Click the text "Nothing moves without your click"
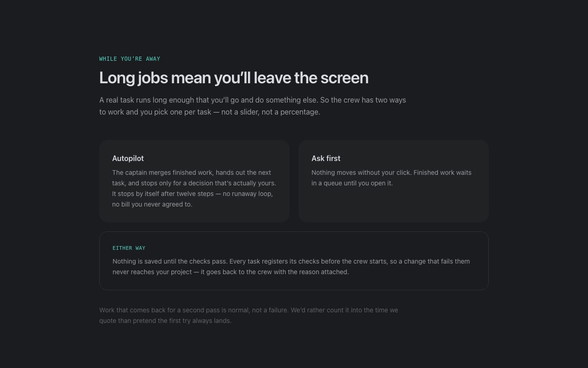Screen dimensions: 588x368 (362, 172)
